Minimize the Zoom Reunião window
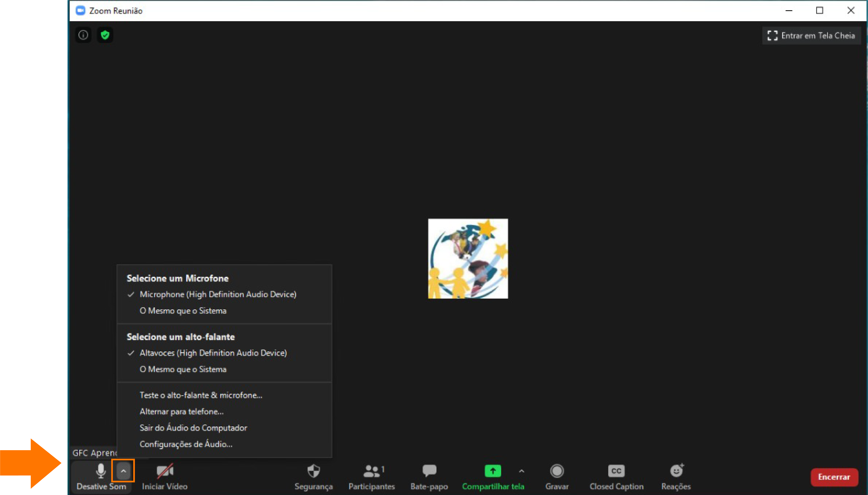 pyautogui.click(x=789, y=11)
